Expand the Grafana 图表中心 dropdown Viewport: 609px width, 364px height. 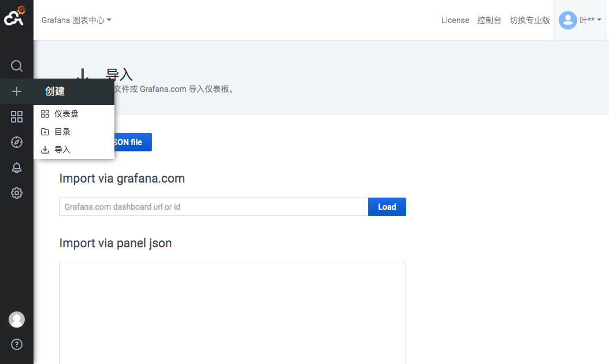(x=76, y=20)
